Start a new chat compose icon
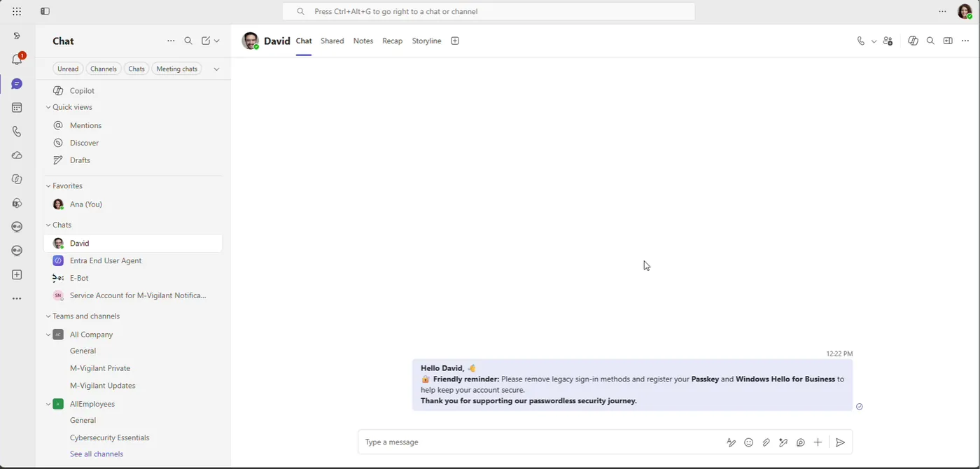 tap(206, 41)
